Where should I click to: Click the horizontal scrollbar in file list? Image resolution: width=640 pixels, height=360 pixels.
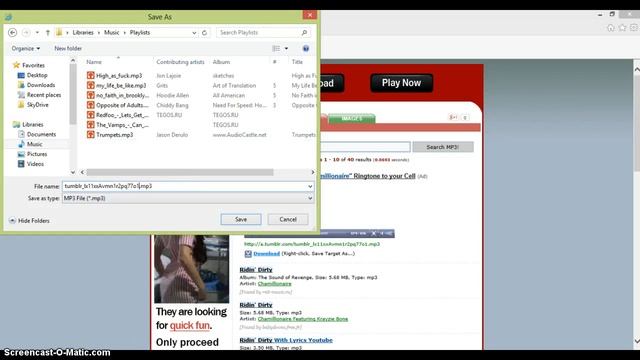click(x=180, y=172)
